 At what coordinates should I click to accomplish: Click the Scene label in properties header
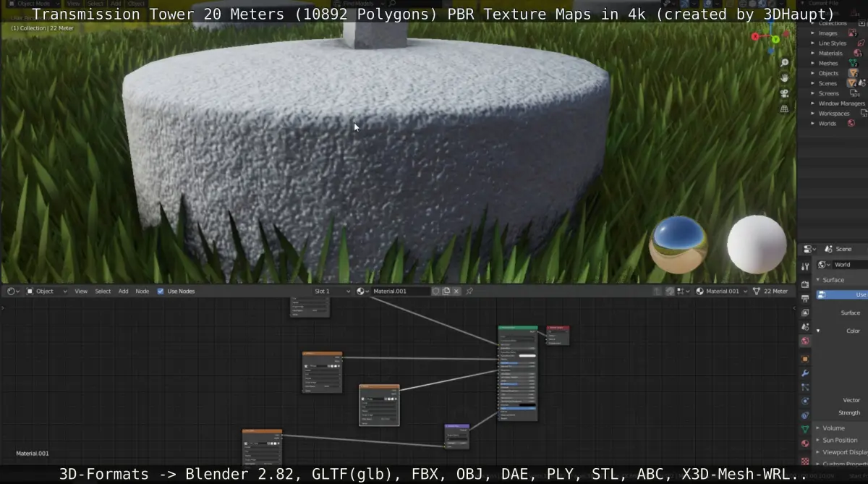point(843,248)
